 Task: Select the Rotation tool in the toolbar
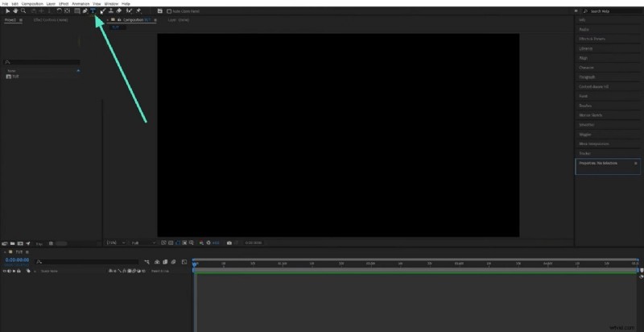coord(60,10)
